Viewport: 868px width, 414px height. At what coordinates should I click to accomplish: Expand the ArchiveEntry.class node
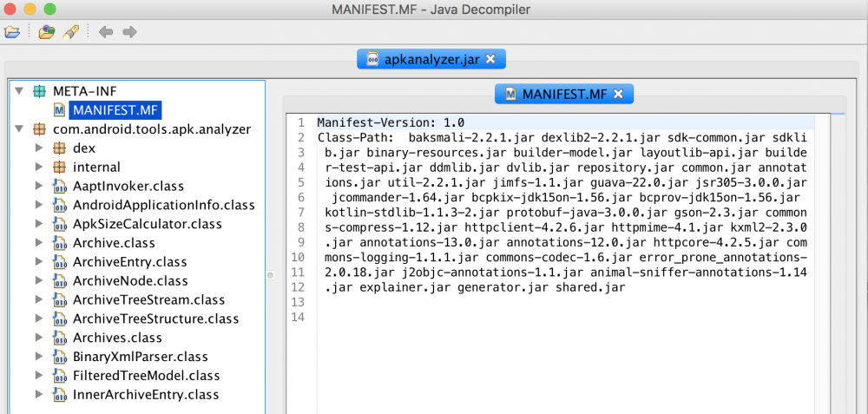(x=39, y=261)
